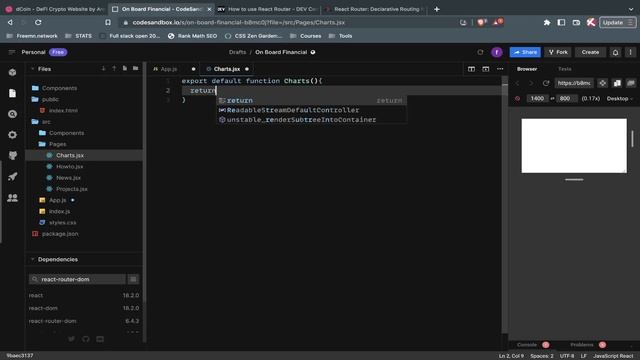Viewport: 640px width, 360px height.
Task: Click the sandbox refresh icon near avatar
Action: click(480, 52)
